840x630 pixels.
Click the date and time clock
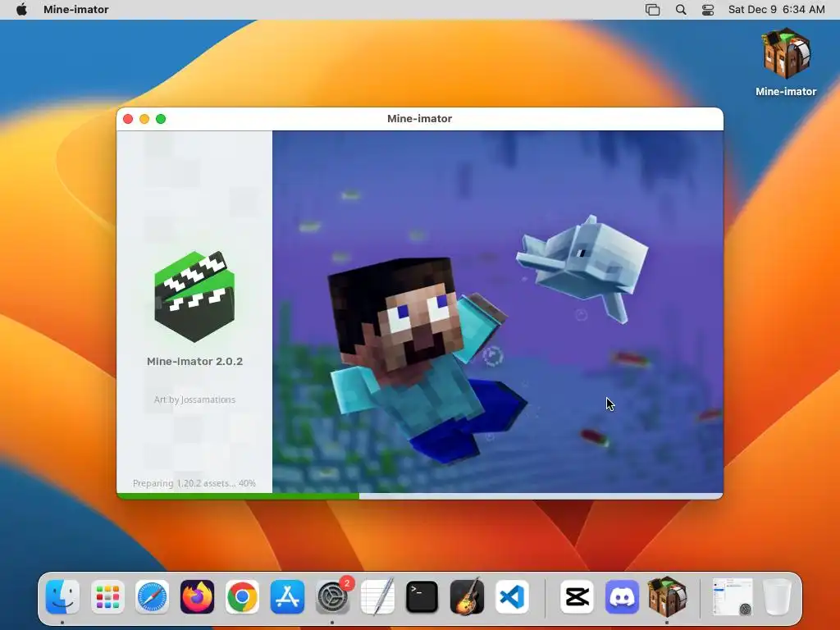click(x=776, y=10)
